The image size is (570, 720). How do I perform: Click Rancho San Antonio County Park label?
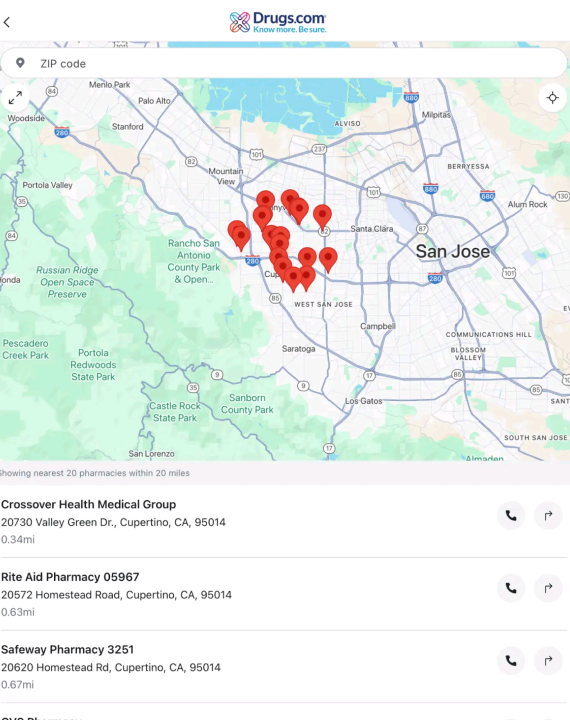coord(193,261)
